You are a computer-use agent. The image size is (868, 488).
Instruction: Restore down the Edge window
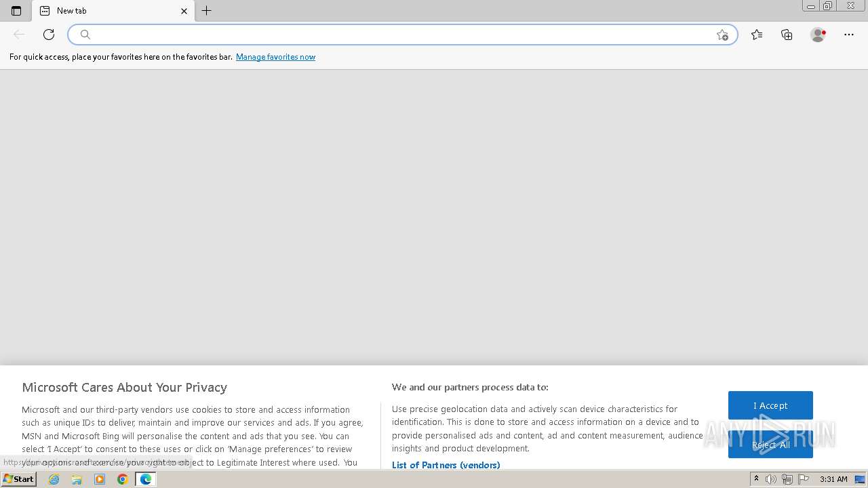827,6
